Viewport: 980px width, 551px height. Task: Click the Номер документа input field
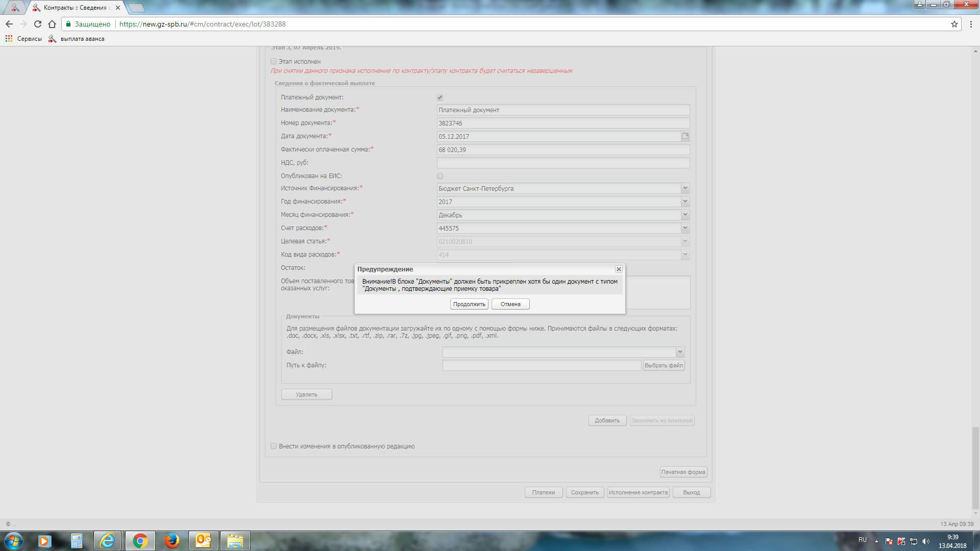point(563,123)
